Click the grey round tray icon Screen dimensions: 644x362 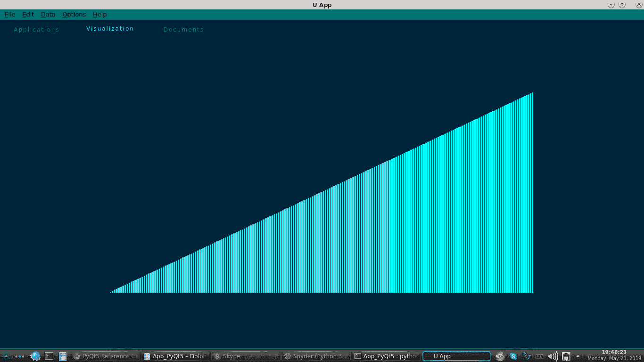(500, 356)
